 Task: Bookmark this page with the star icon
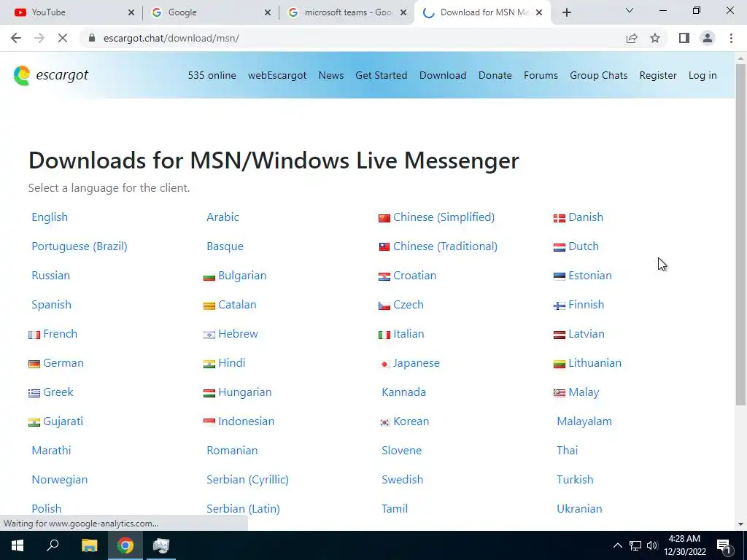655,38
